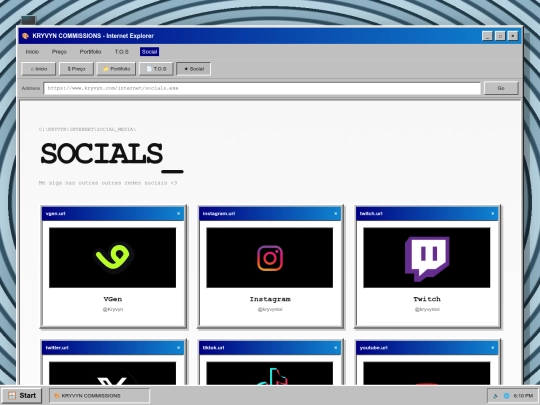This screenshot has width=540, height=405.
Task: Maximize the Internet Explorer window
Action: [500, 36]
